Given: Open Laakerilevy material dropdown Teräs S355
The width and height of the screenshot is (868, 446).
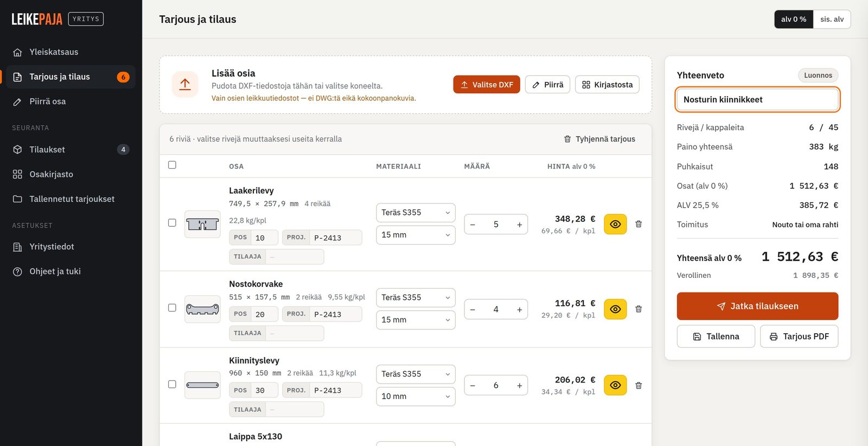Looking at the screenshot, I should pos(416,213).
